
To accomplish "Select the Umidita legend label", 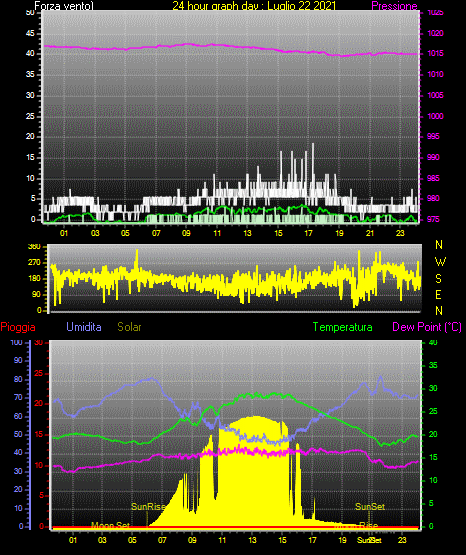I will 84,327.
